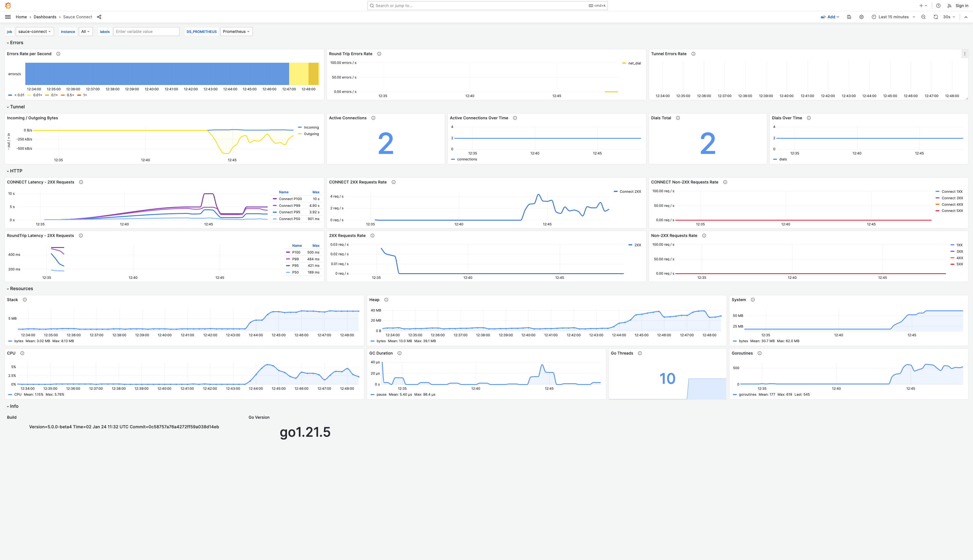Save the dashboard using disk icon
Viewport: 973px width, 560px height.
pos(849,17)
